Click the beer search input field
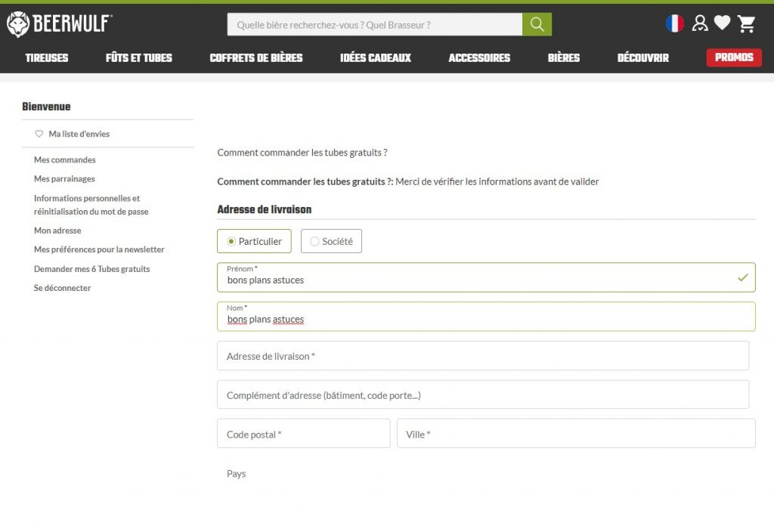 click(374, 24)
